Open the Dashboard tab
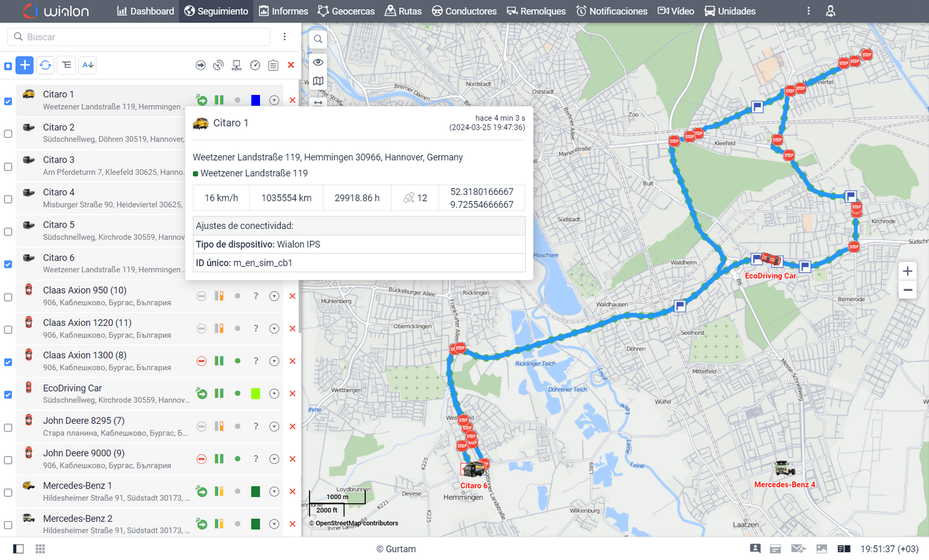This screenshot has height=560, width=929. pos(145,11)
